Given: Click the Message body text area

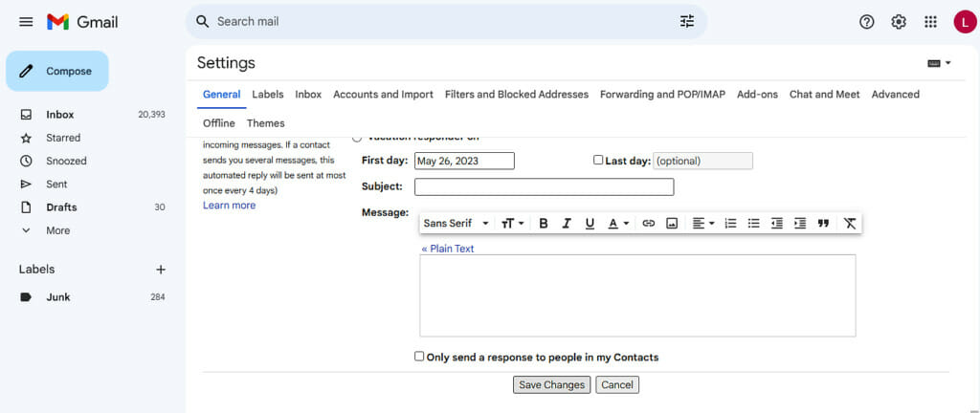Looking at the screenshot, I should coord(637,295).
